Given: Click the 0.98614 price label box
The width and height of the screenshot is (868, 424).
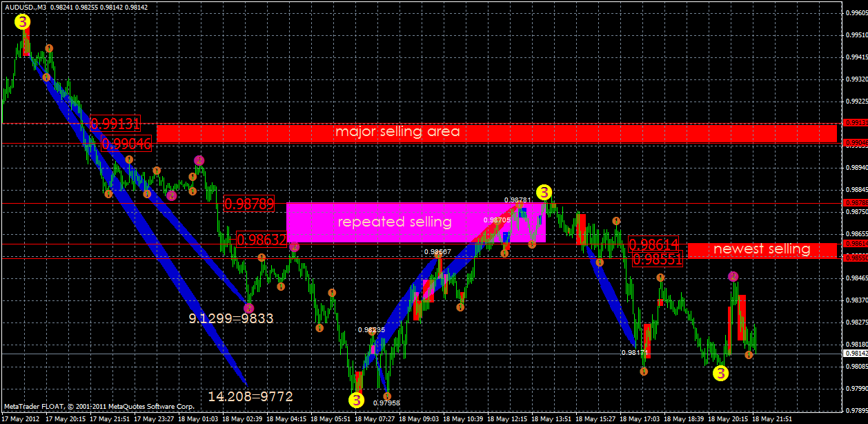Looking at the screenshot, I should [655, 244].
